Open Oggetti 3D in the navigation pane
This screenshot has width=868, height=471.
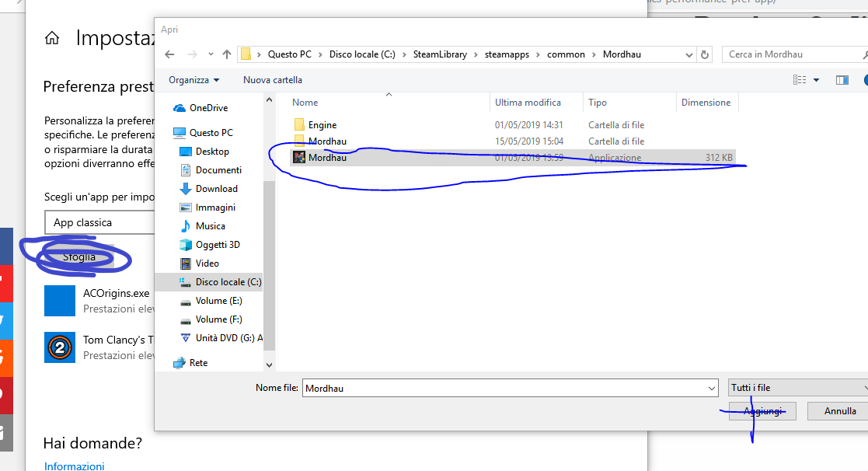[x=217, y=245]
